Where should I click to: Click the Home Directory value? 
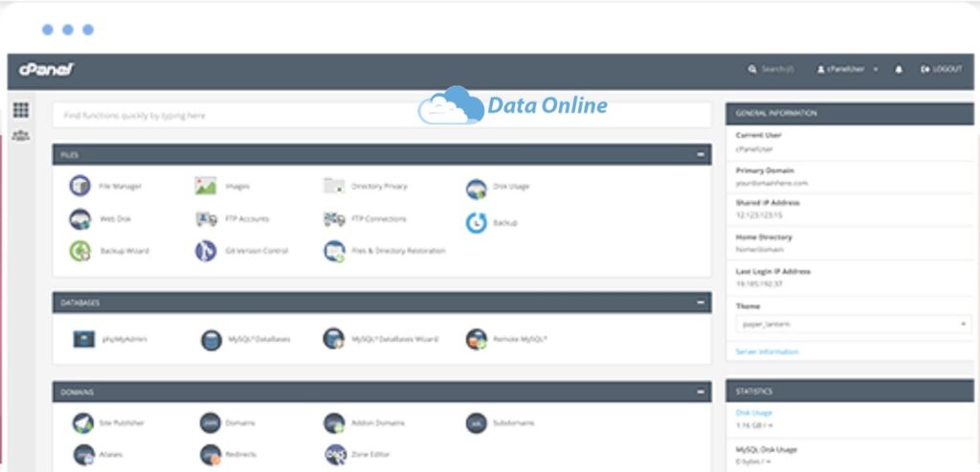point(759,250)
